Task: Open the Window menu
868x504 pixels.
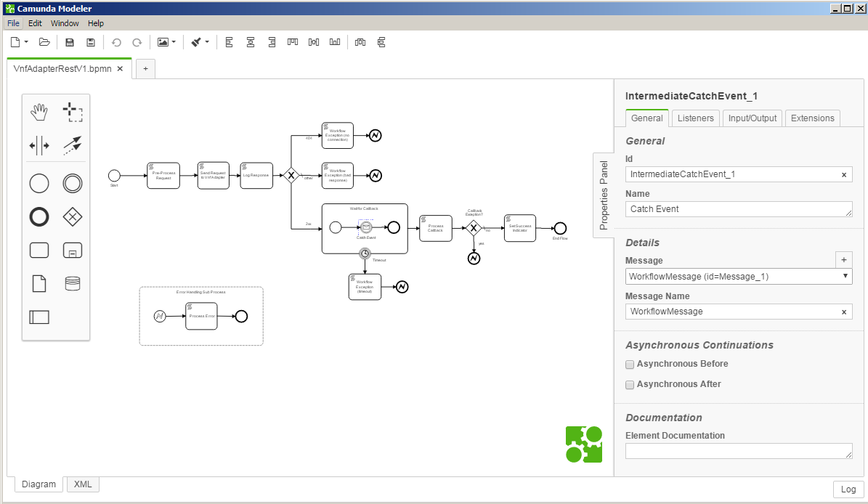Action: point(65,23)
